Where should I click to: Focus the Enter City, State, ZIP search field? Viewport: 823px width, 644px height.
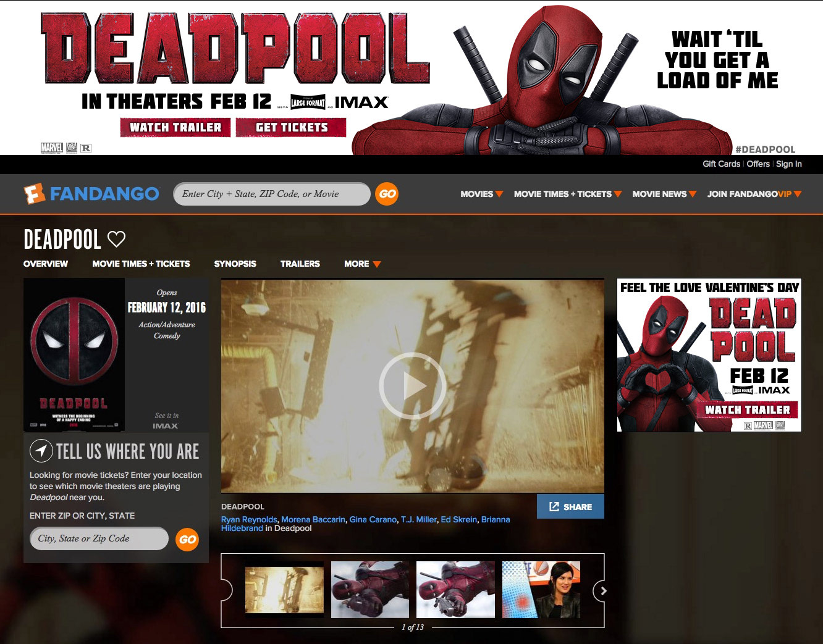pyautogui.click(x=272, y=194)
